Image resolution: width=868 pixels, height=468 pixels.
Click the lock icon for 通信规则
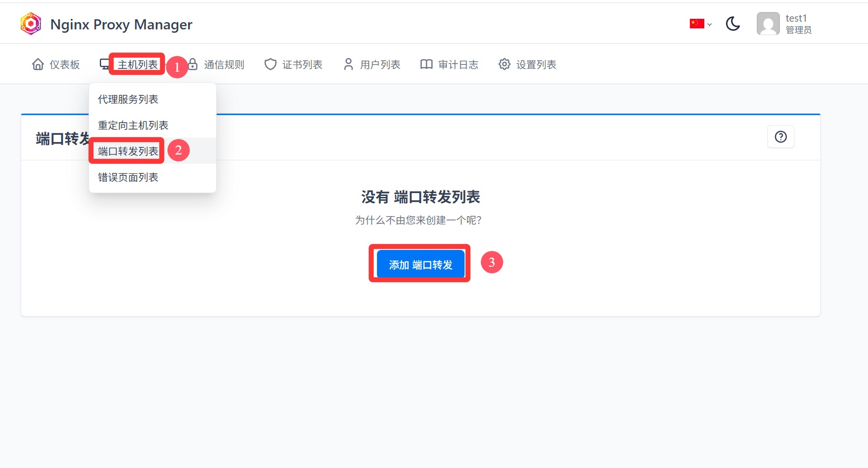(x=193, y=65)
